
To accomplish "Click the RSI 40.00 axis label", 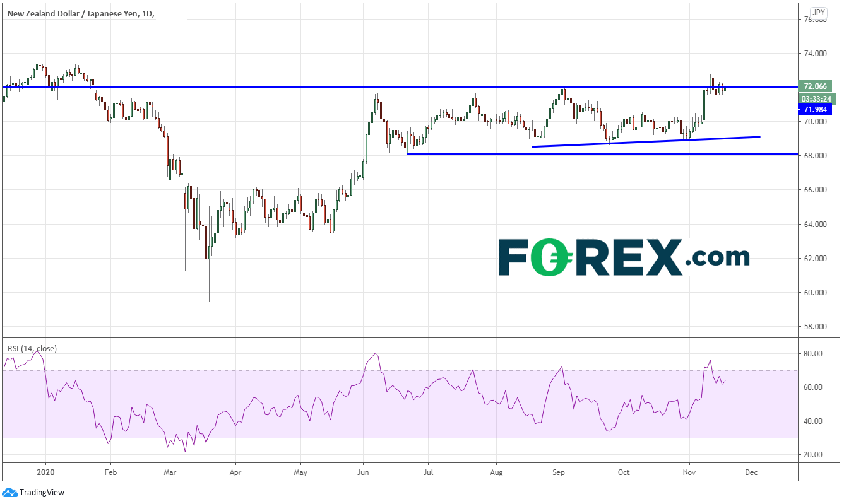I will 812,421.
